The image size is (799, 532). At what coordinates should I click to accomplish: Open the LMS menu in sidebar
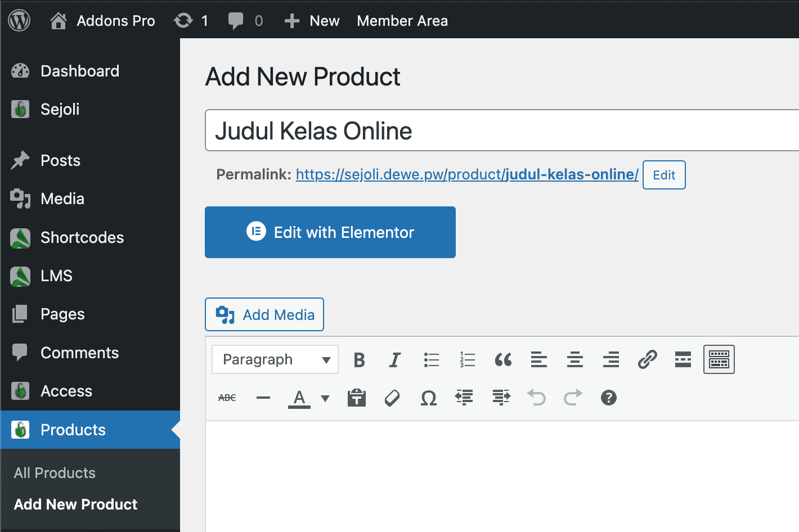56,276
